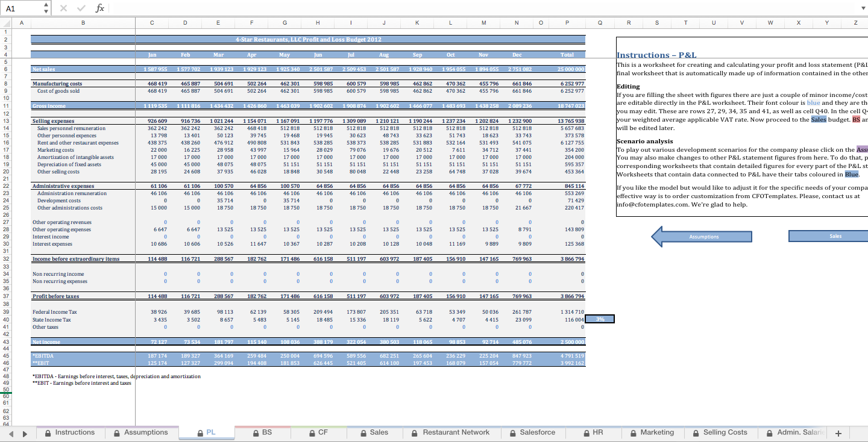Expand the formula bar with right-side arrow

tap(862, 8)
